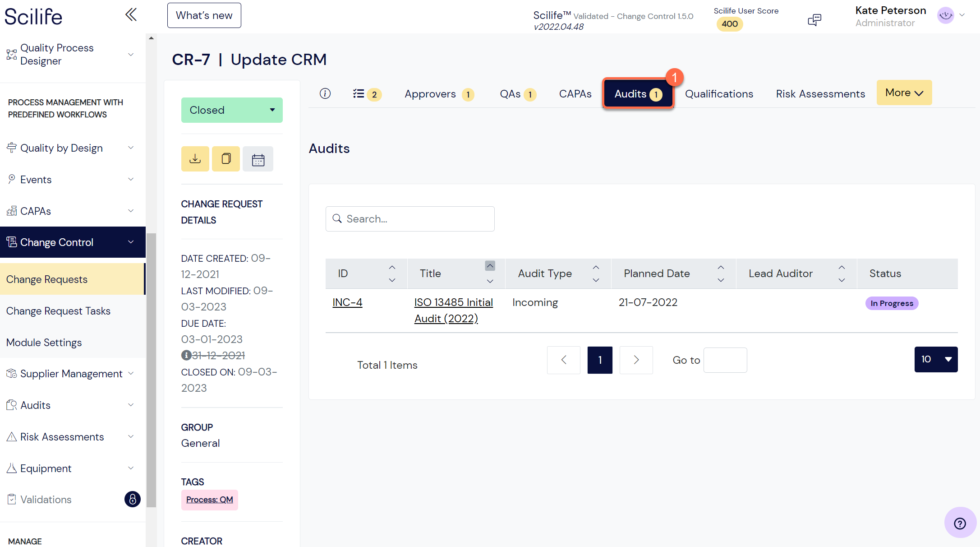Click the Supplier Management icon
Screen dimensions: 980x547
coord(12,373)
